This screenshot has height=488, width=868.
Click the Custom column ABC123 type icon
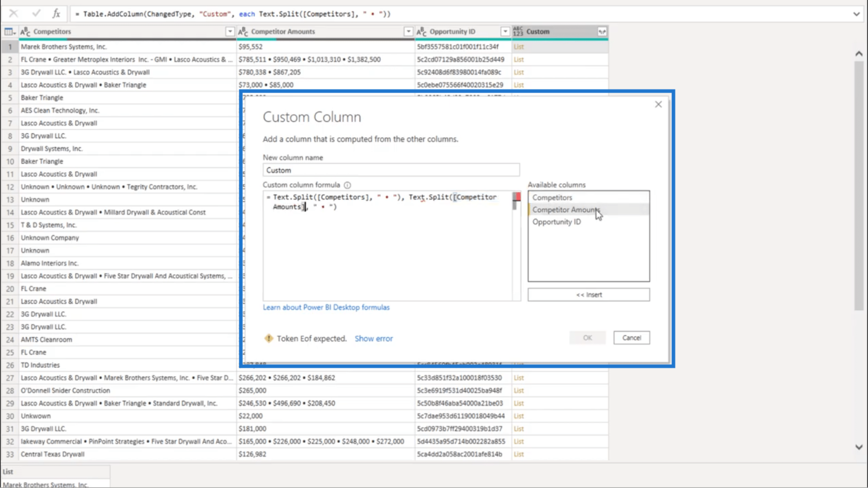pyautogui.click(x=518, y=32)
